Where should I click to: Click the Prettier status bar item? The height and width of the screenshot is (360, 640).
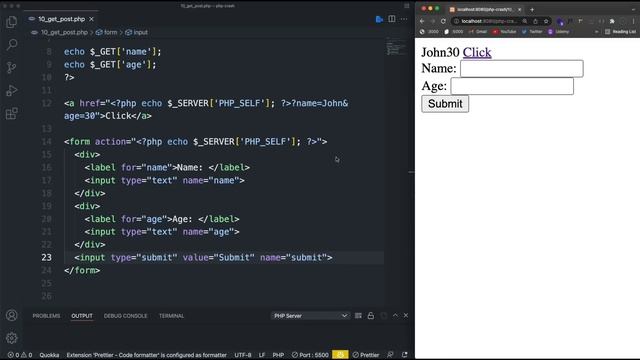[366, 355]
